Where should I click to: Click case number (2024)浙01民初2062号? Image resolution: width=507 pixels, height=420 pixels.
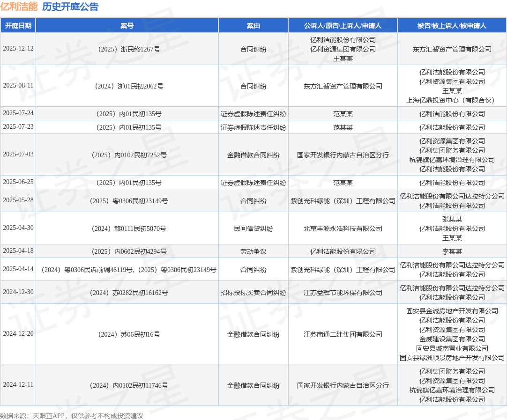(x=129, y=86)
